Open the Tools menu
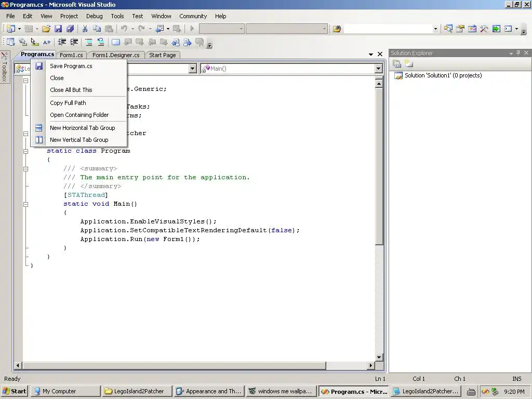This screenshot has height=399, width=532. (117, 16)
